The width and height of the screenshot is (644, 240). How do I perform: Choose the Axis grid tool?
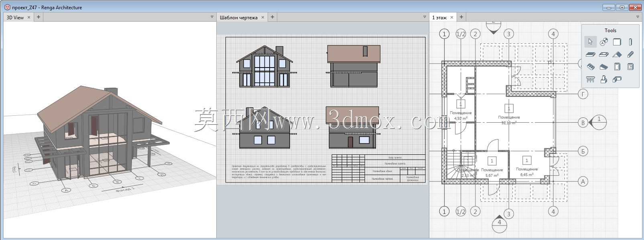604,42
